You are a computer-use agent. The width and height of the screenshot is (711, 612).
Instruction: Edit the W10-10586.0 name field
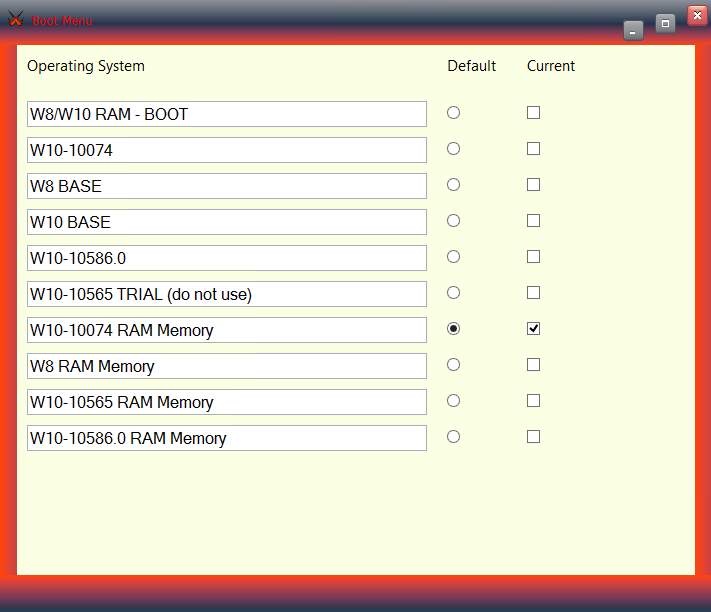pyautogui.click(x=227, y=258)
